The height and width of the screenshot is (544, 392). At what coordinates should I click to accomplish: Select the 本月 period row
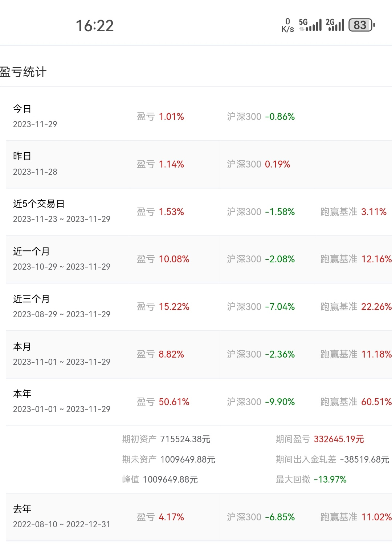[196, 354]
